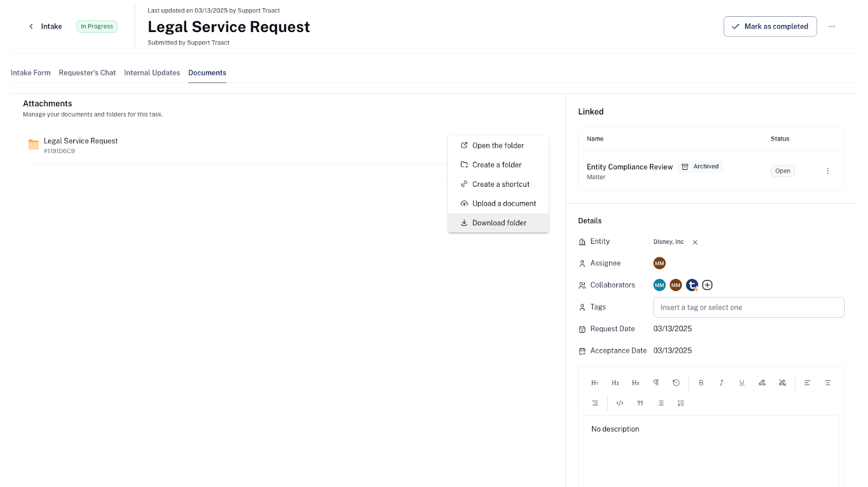Click the Traact logo collaborator avatar
The width and height of the screenshot is (868, 487).
click(x=692, y=285)
